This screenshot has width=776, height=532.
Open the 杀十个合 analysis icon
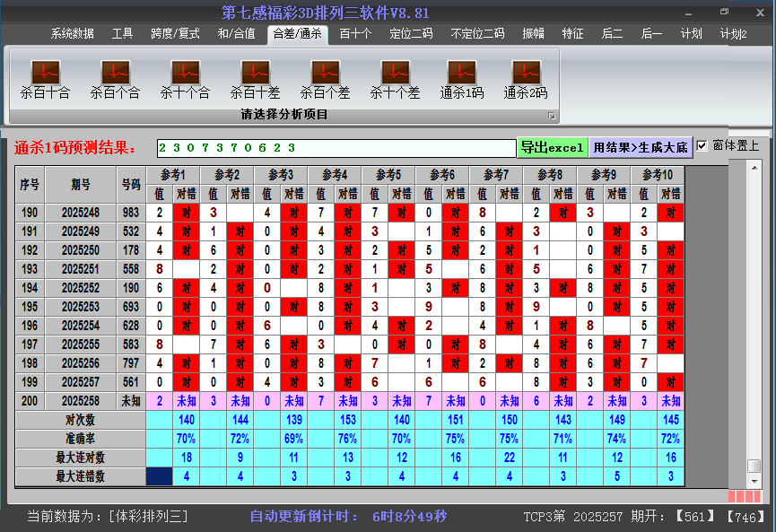coord(186,79)
